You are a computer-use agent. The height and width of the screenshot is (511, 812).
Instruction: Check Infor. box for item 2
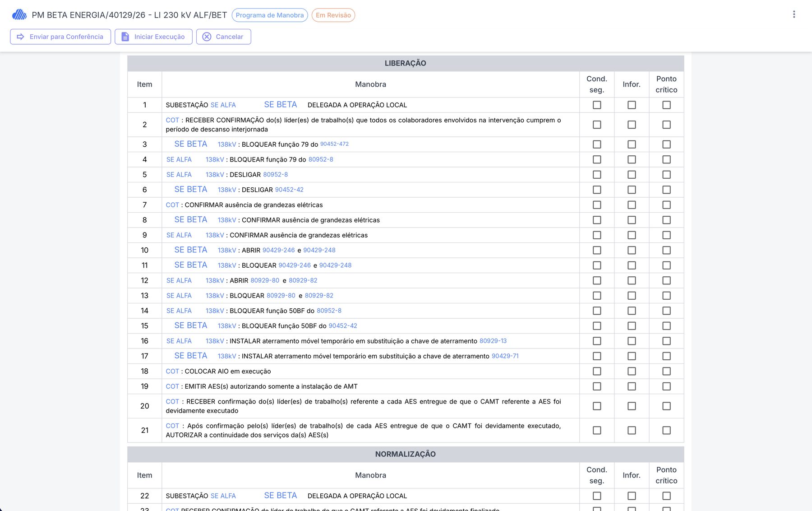632,125
